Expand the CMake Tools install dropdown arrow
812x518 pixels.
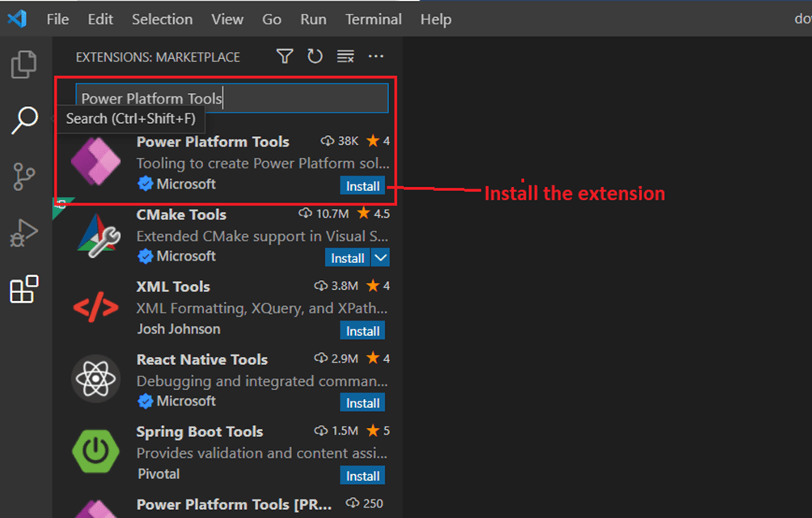[x=380, y=257]
